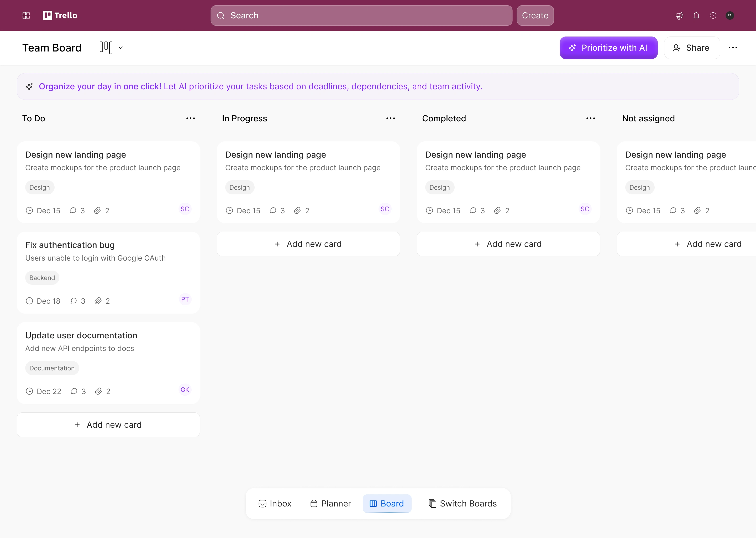756x538 pixels.
Task: Click the Not assigned list header
Action: pos(648,118)
